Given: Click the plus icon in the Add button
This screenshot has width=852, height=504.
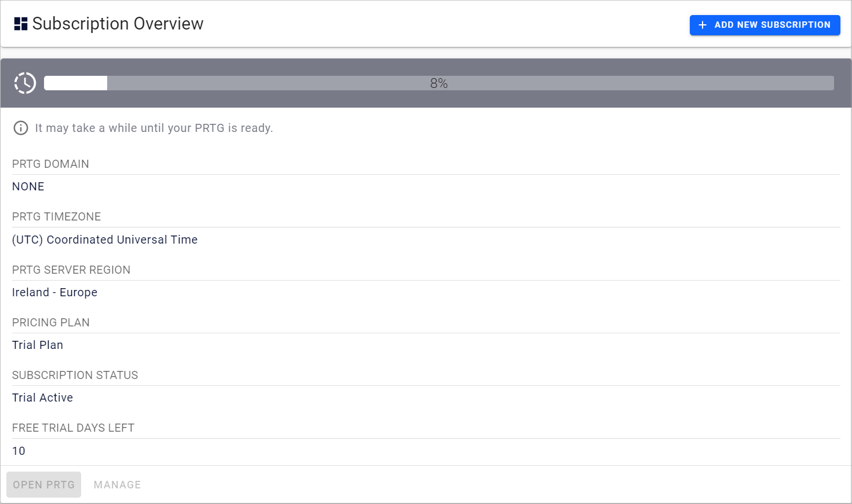Looking at the screenshot, I should (703, 25).
